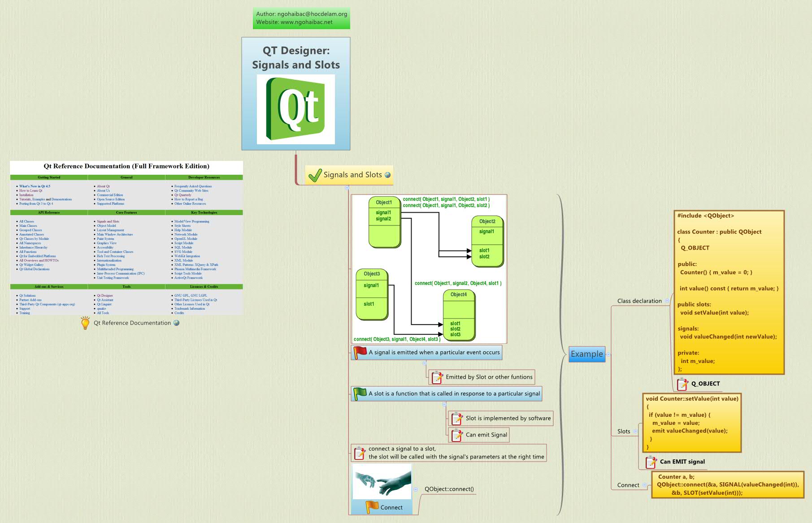Collapse the children of the slot-function node
This screenshot has width=812, height=523.
(444, 403)
